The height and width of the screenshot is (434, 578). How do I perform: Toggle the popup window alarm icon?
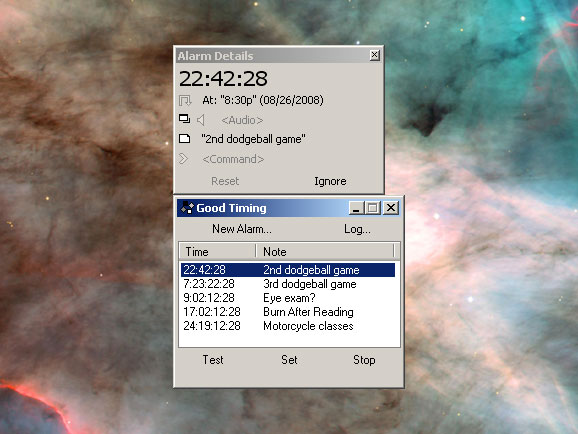184,119
